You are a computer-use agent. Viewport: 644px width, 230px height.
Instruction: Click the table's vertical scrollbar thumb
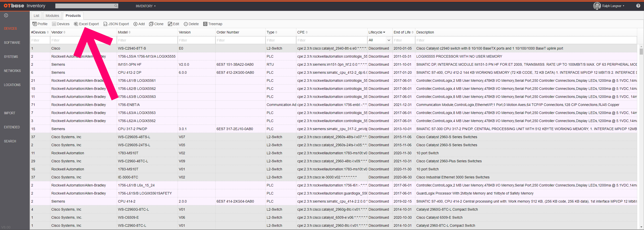[641, 51]
